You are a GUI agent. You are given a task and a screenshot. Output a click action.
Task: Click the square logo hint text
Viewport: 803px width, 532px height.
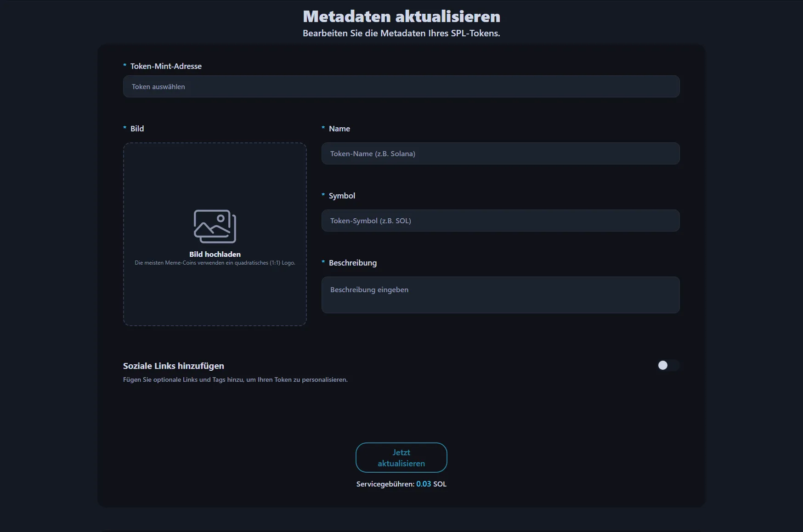point(215,263)
